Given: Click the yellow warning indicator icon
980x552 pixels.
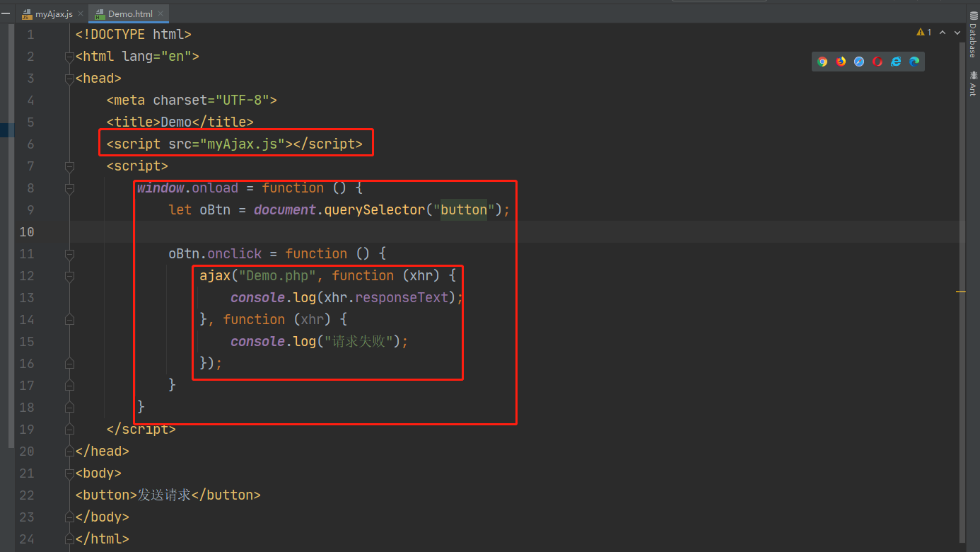Looking at the screenshot, I should coord(921,32).
